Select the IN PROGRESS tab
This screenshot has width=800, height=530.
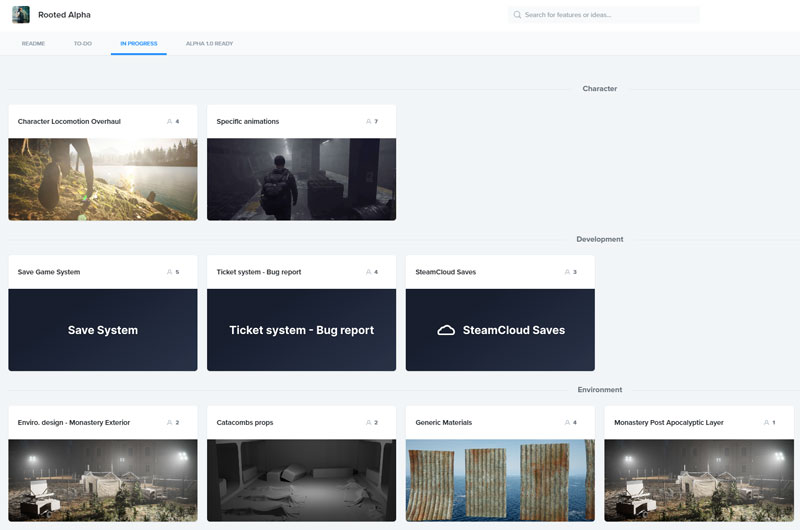[x=138, y=44]
